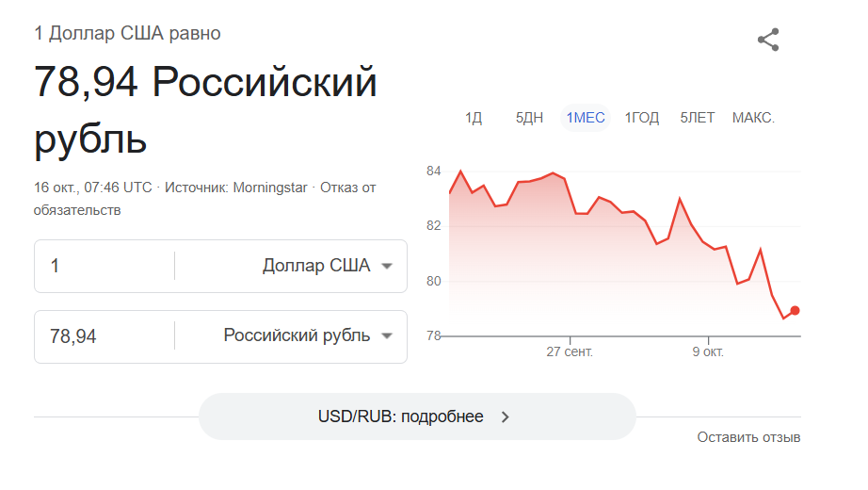Viewport: 868px width, 490px height.
Task: Open USD/RUB: подробнее button
Action: (417, 416)
